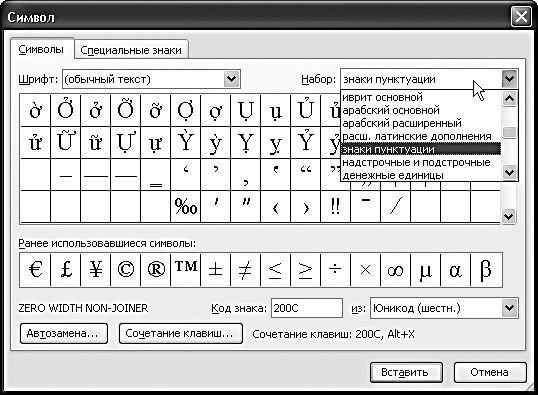
Task: Open the Юникод (шестн.) encoding dropdown
Action: pos(509,308)
